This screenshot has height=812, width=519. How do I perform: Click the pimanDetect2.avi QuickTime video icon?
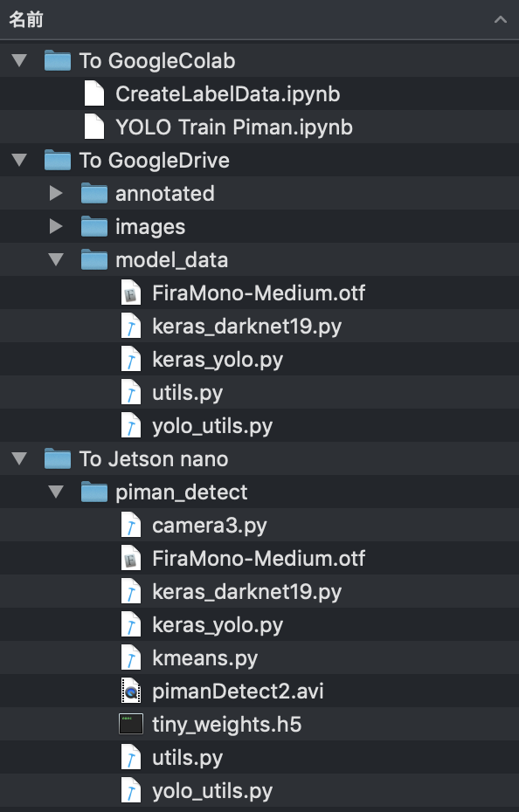131,691
